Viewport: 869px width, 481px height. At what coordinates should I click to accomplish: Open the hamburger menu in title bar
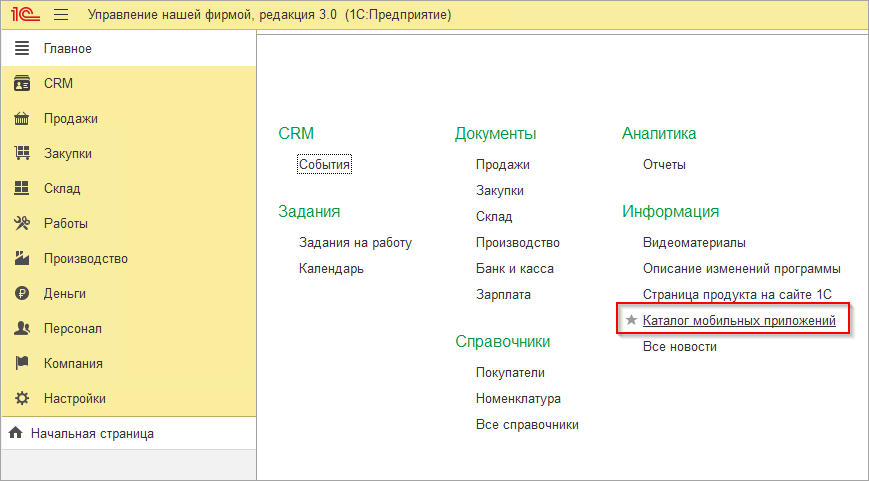(x=61, y=15)
